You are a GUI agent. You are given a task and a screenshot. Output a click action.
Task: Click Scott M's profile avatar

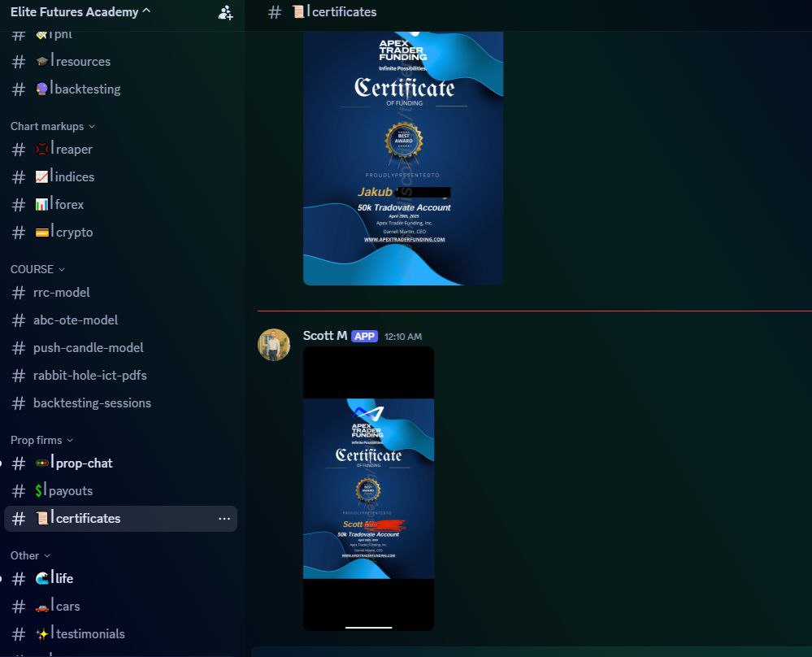274,345
